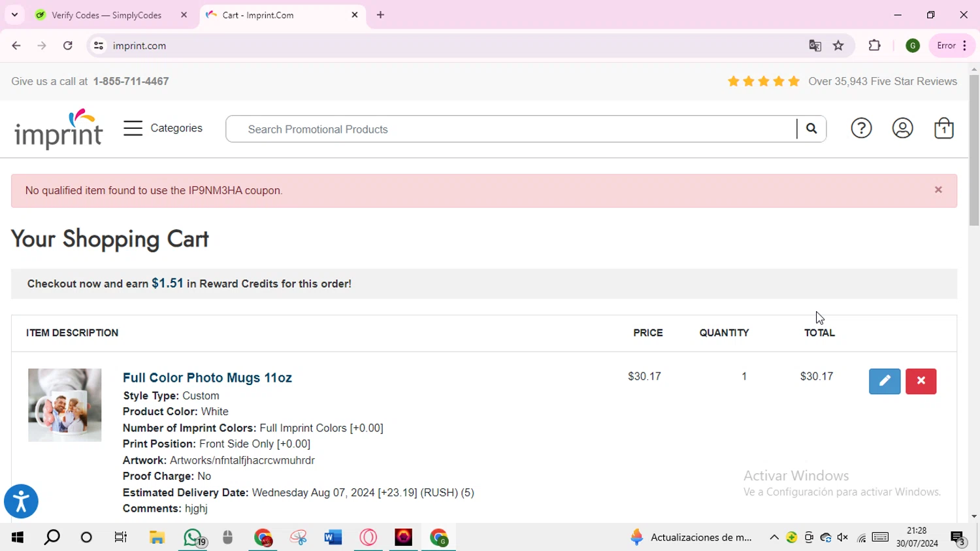This screenshot has height=551, width=980.
Task: Open the user account icon
Action: coord(902,128)
